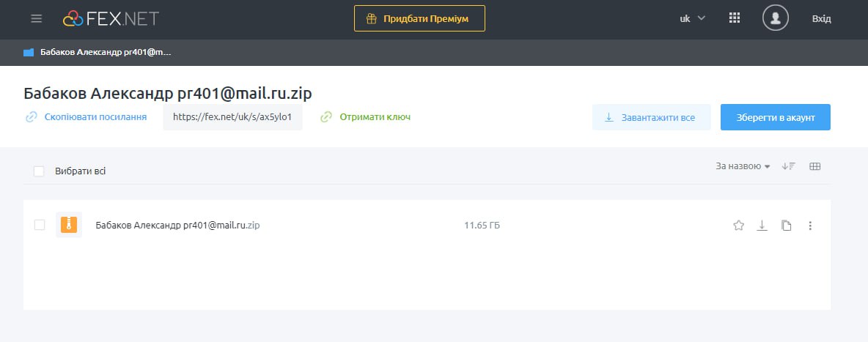This screenshot has height=342, width=868.
Task: Click the 'Вхід' login menu item
Action: coord(821,19)
